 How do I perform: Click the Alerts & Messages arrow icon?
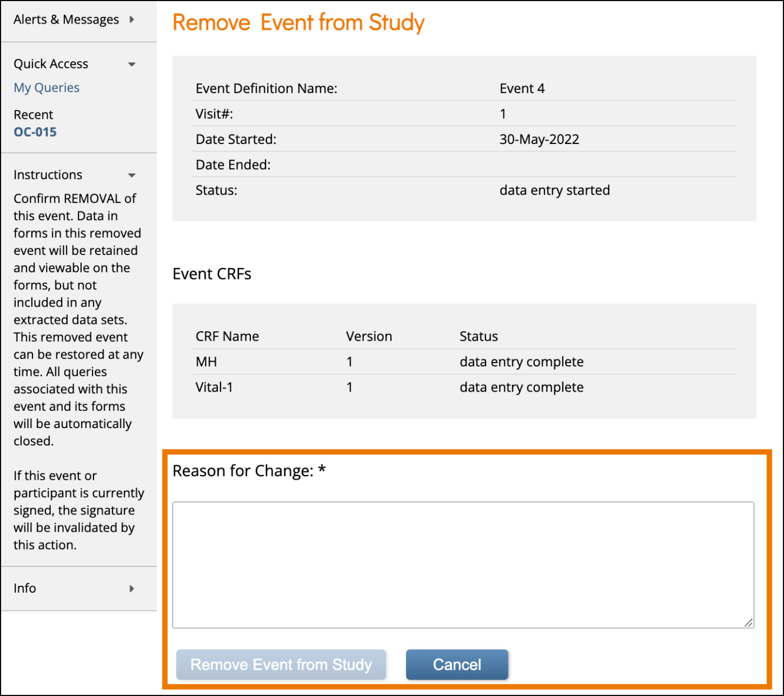tap(132, 19)
